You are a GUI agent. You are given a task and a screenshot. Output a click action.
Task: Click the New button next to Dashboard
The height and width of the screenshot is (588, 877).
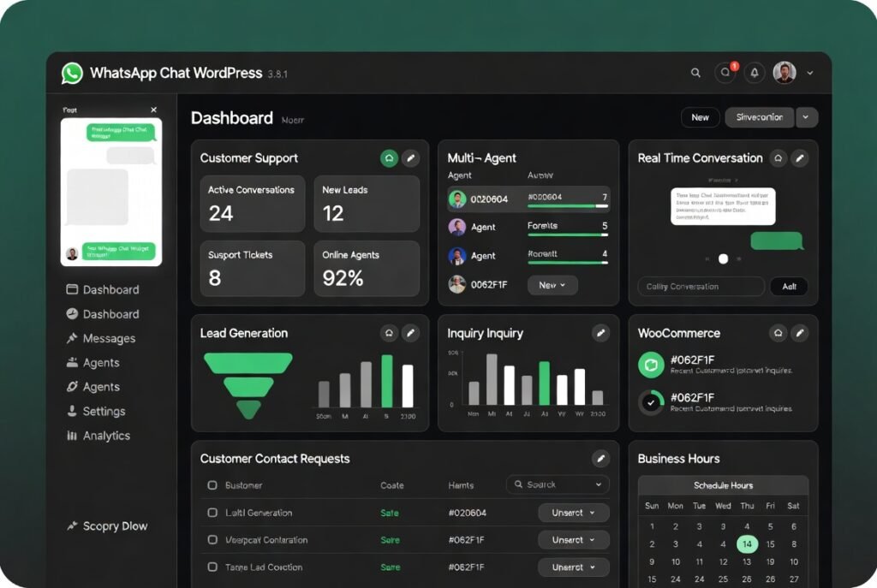pyautogui.click(x=700, y=117)
